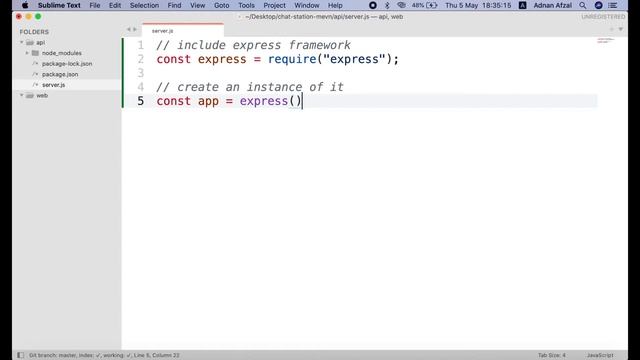This screenshot has width=640, height=360.
Task: Click the api folder icon
Action: tap(30, 42)
